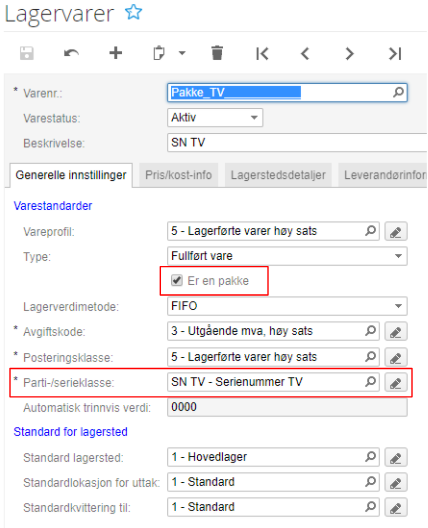Click the clipboard copy-paste icon
Image resolution: width=428 pixels, height=528 pixels.
point(159,53)
